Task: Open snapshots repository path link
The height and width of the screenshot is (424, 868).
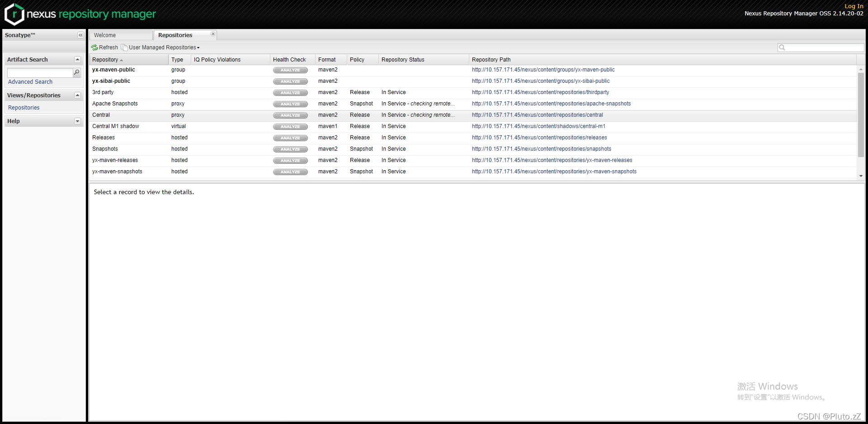Action: tap(542, 149)
